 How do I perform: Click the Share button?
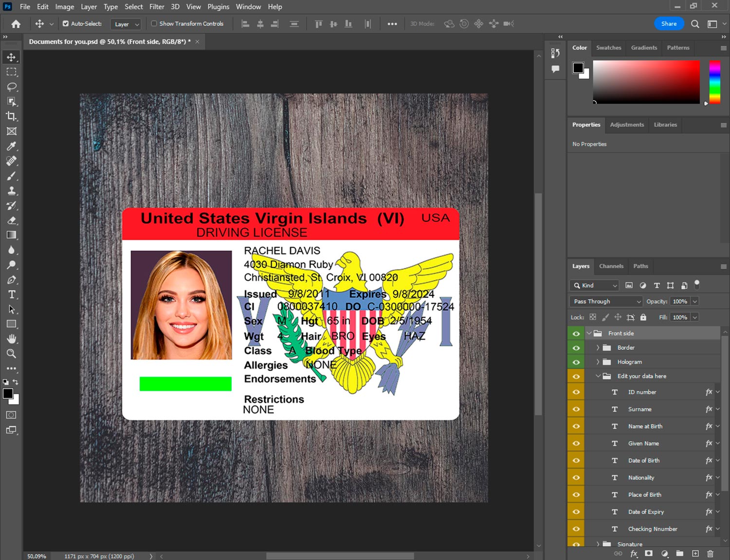click(x=669, y=24)
